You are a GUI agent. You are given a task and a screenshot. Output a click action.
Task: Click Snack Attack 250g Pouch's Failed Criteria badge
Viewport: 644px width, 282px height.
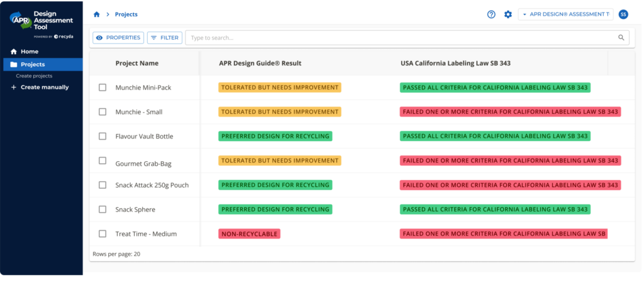[510, 185]
